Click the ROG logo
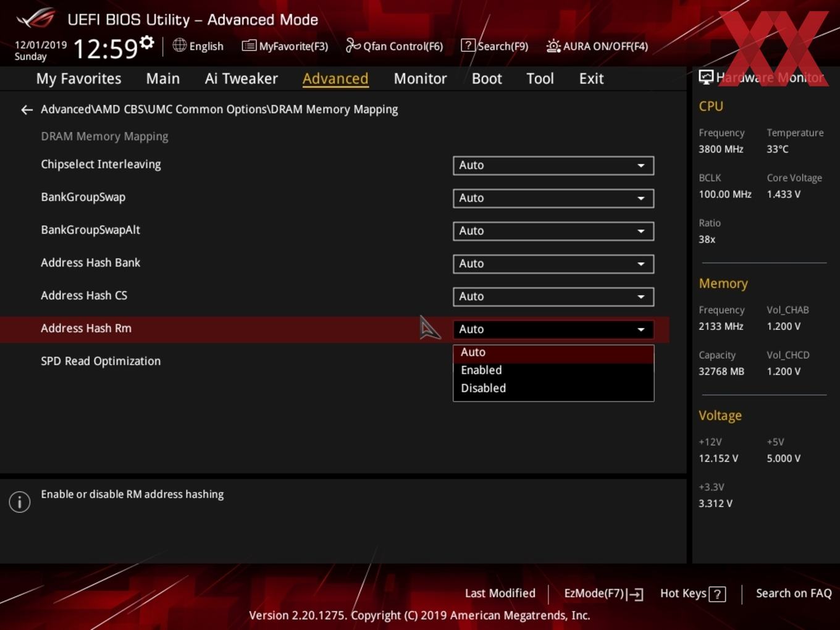The image size is (840, 630). (36, 19)
